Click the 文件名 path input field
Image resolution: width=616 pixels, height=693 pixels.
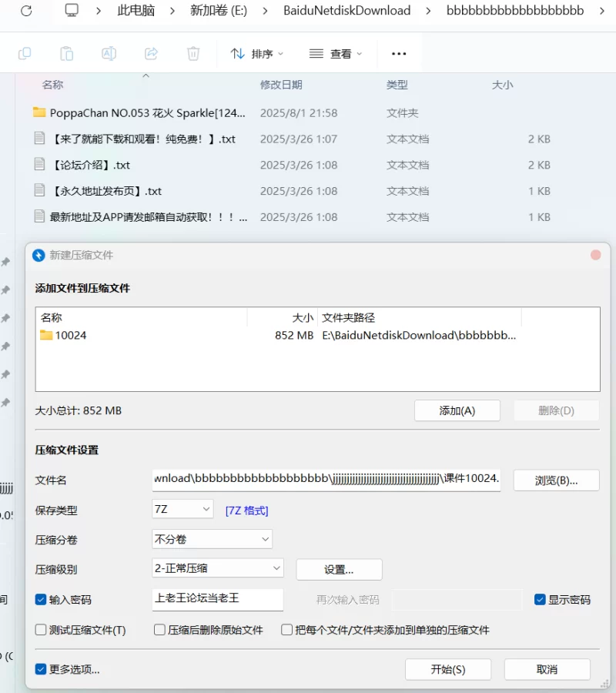[326, 480]
